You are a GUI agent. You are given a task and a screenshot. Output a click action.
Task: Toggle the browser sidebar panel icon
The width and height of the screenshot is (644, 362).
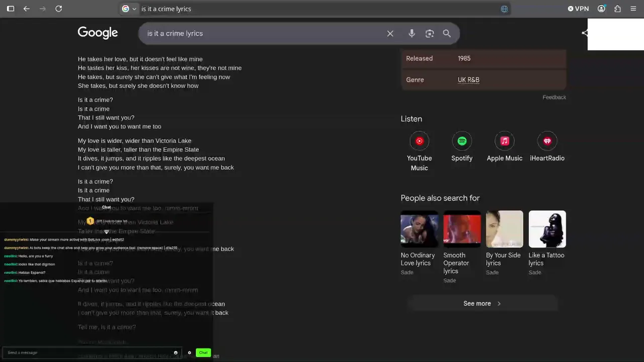pyautogui.click(x=11, y=9)
